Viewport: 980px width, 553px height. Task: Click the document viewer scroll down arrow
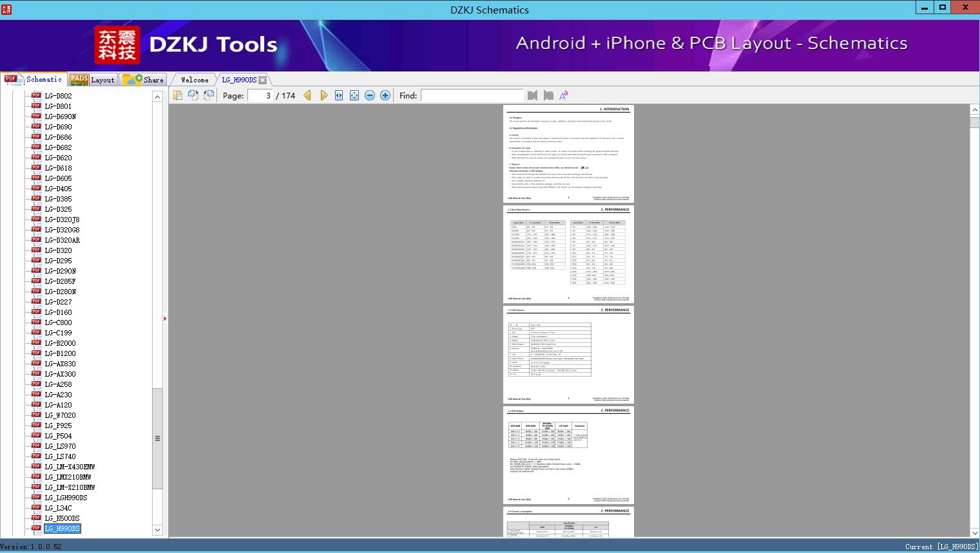coord(975,532)
